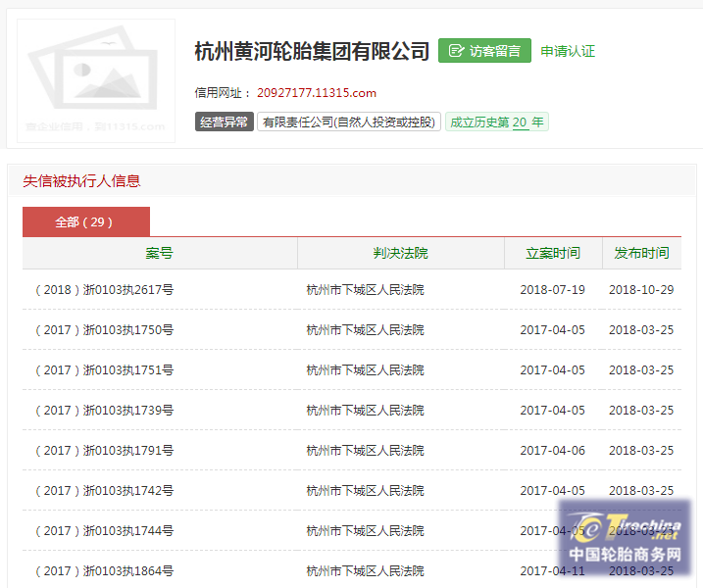The image size is (703, 588).
Task: Click the company logo placeholder image
Action: (96, 80)
